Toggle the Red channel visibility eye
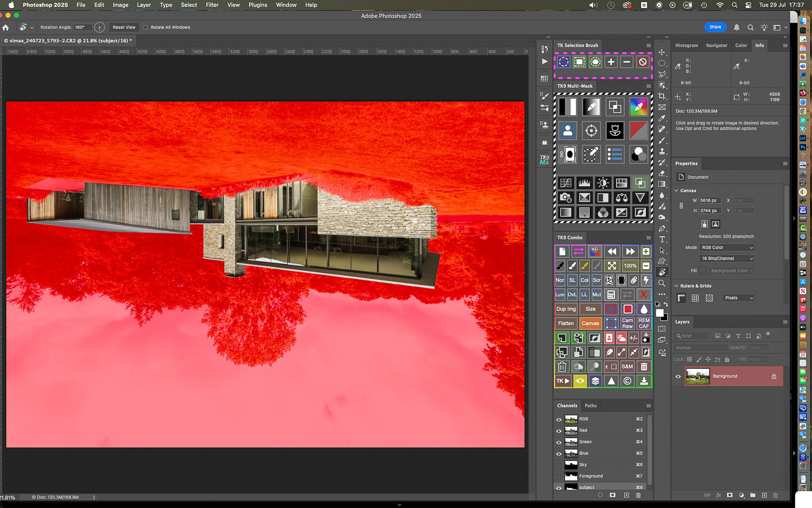 pyautogui.click(x=559, y=431)
